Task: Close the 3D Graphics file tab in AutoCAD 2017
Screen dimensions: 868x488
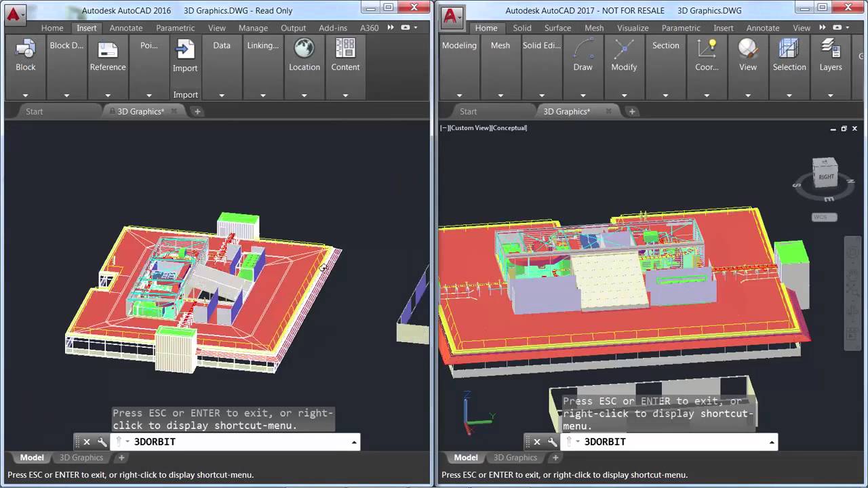Action: click(x=608, y=111)
